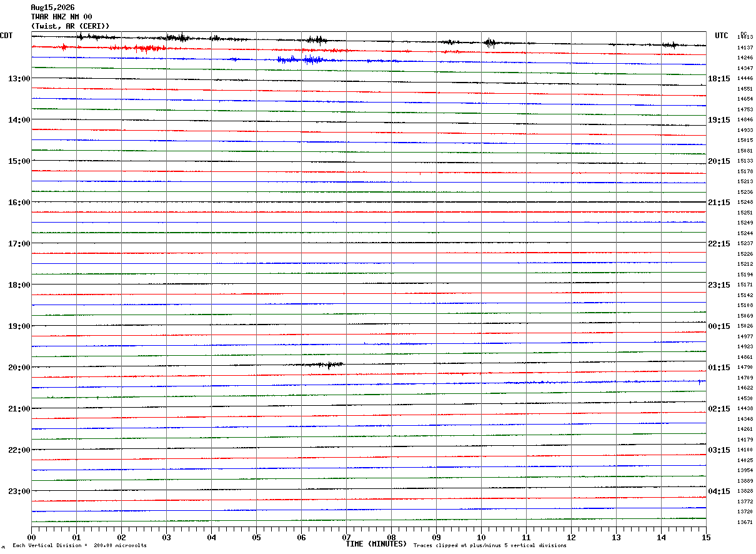Click the 07 minute tick label

coord(346,537)
